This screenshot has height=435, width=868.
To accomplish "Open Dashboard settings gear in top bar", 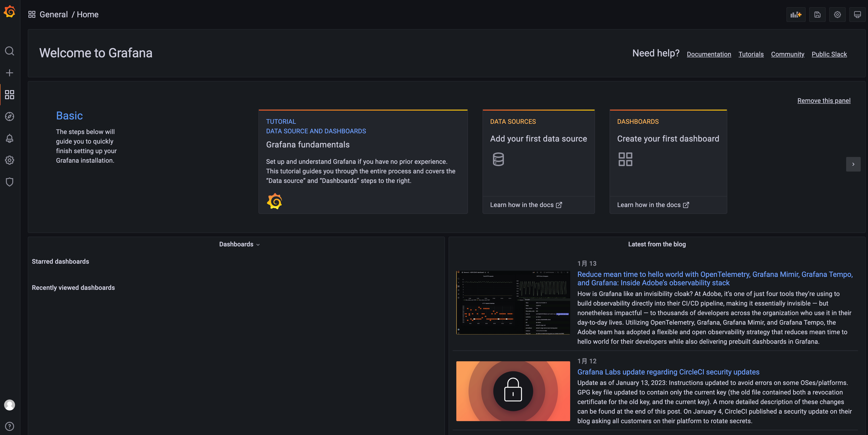I will click(x=837, y=15).
